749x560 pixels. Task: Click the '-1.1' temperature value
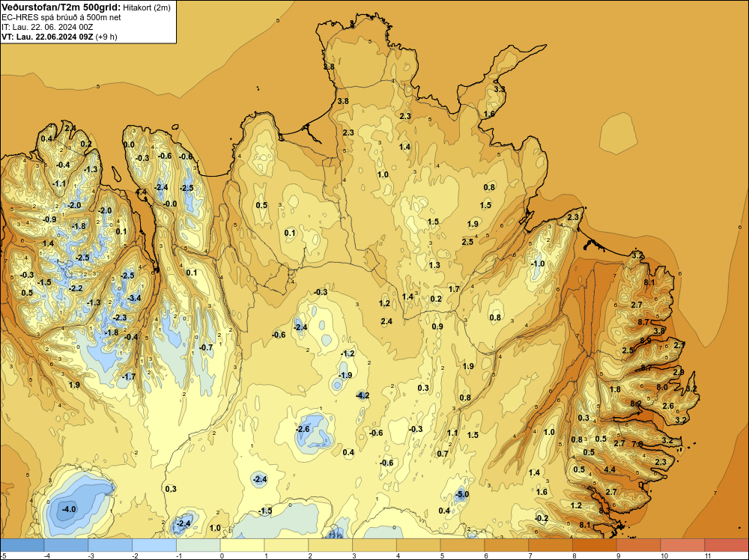click(x=59, y=184)
